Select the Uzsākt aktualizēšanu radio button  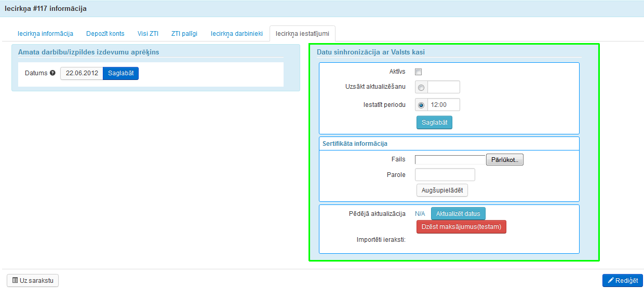421,88
